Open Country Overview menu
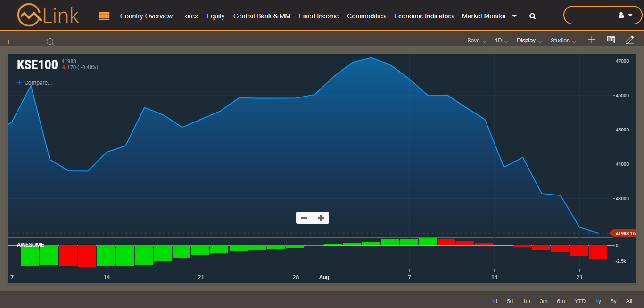This screenshot has width=644, height=308. click(147, 16)
